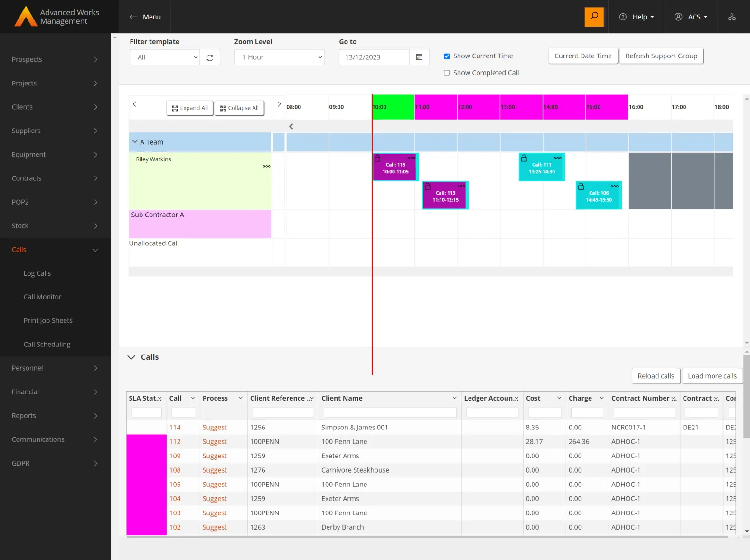
Task: Open Client Name column dropdown
Action: tap(454, 398)
